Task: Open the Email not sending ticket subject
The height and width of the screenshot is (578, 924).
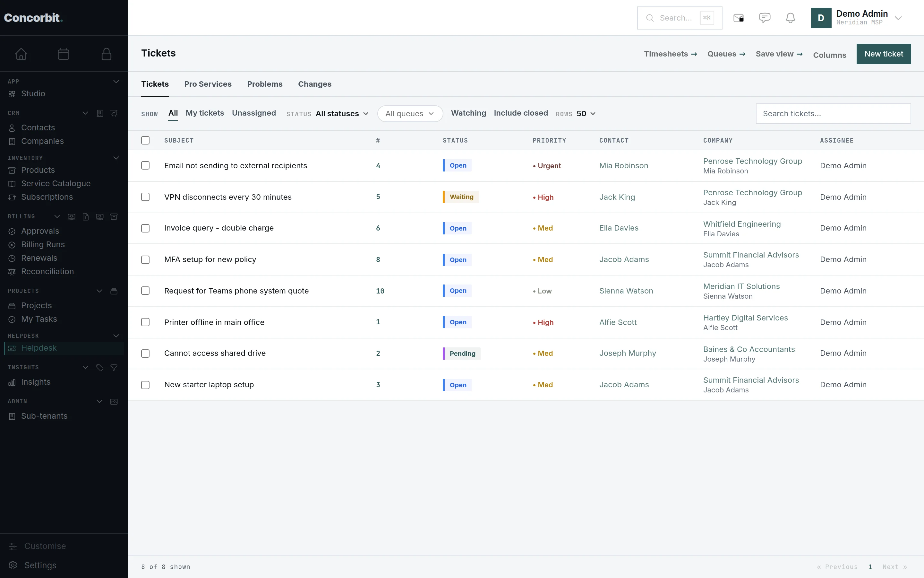Action: coord(235,165)
